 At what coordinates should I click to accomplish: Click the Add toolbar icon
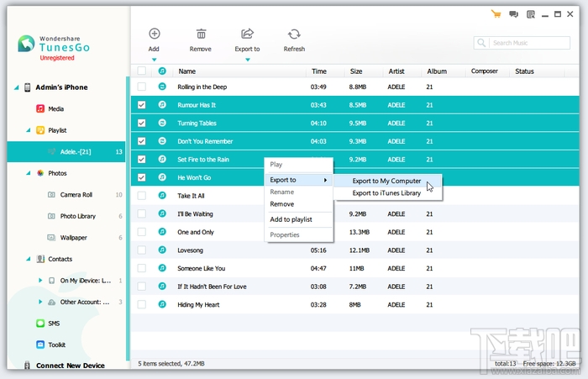click(154, 34)
